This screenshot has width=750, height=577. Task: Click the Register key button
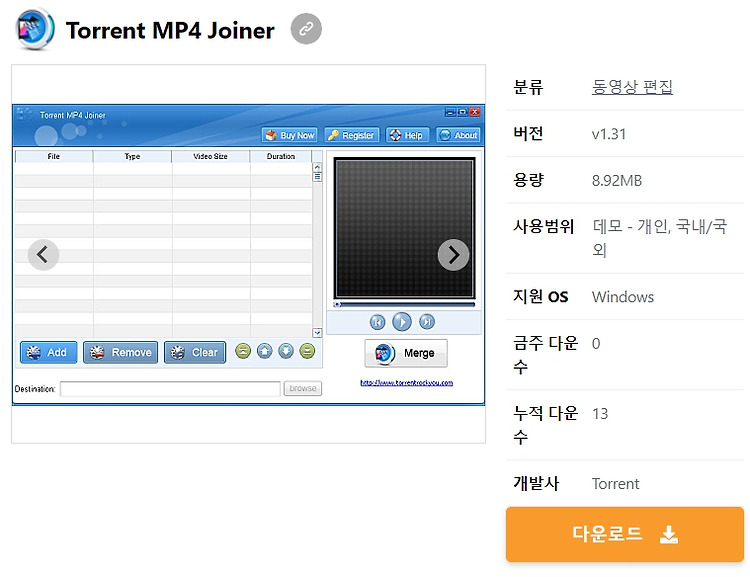coord(352,135)
